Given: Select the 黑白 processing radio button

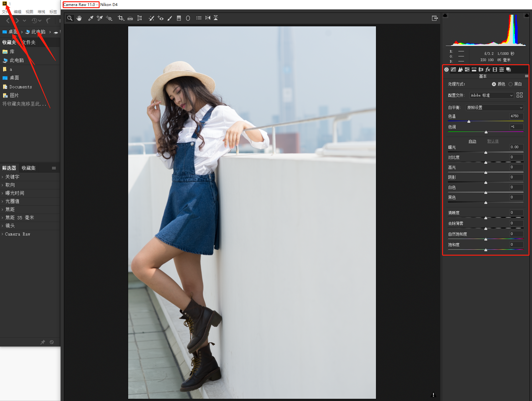Looking at the screenshot, I should 510,84.
